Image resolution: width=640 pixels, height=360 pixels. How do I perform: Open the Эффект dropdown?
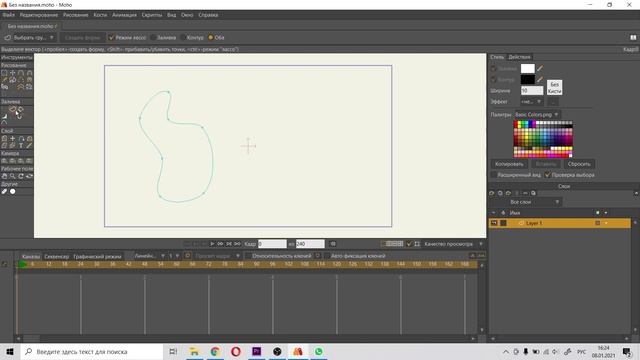click(x=531, y=102)
